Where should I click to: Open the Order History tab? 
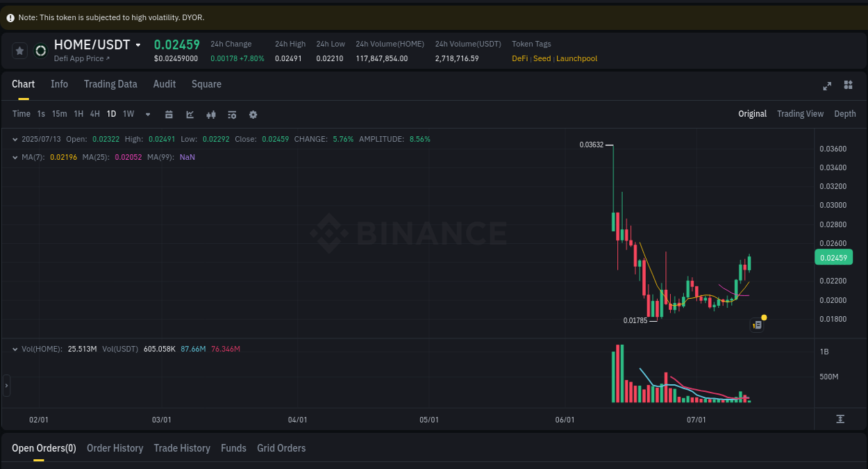pos(115,448)
